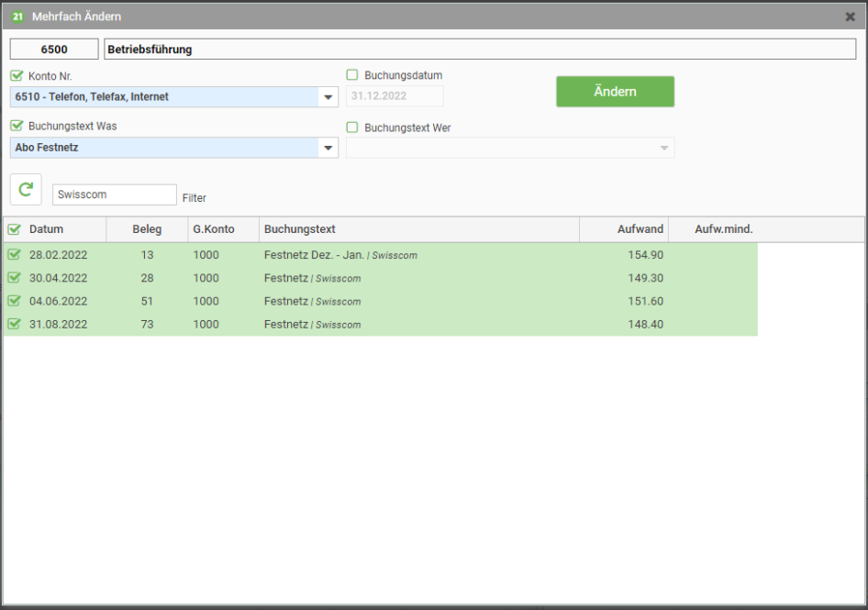The image size is (868, 610).
Task: Sort by the Beleg column header
Action: click(147, 229)
